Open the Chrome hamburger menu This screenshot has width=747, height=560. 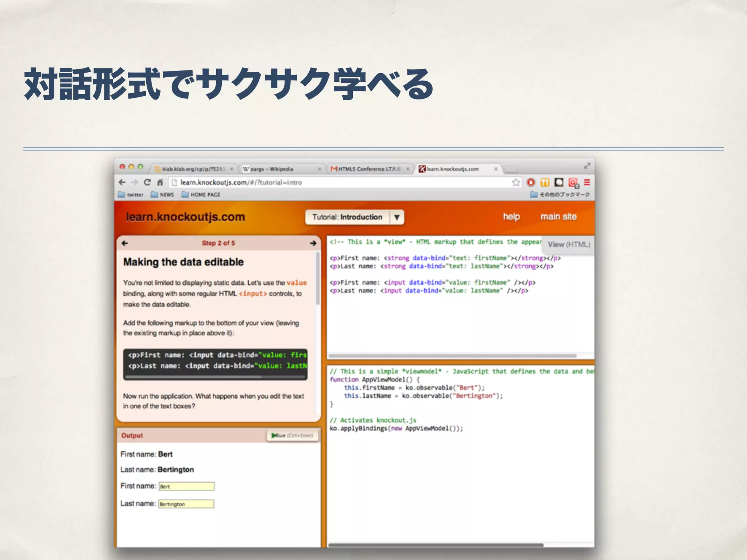pyautogui.click(x=587, y=182)
